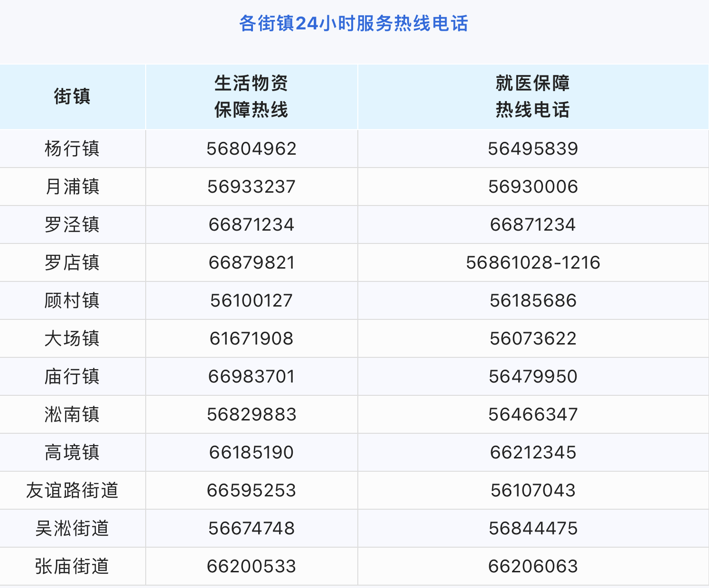This screenshot has width=709, height=588.
Task: Click phone number 66879821
Action: [x=252, y=262]
